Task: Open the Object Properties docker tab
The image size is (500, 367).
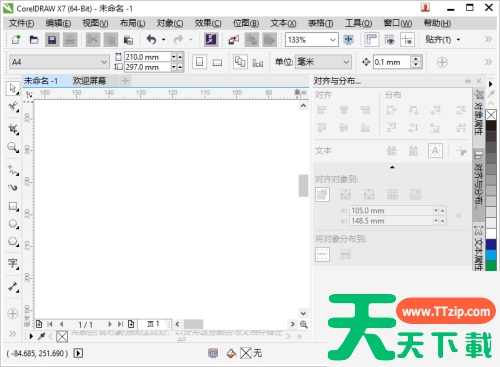Action: point(479,112)
